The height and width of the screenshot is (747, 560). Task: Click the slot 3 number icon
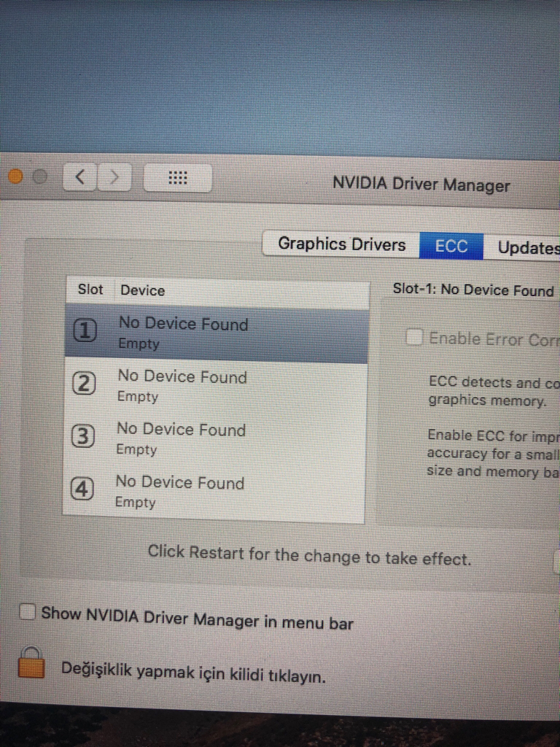pyautogui.click(x=83, y=436)
